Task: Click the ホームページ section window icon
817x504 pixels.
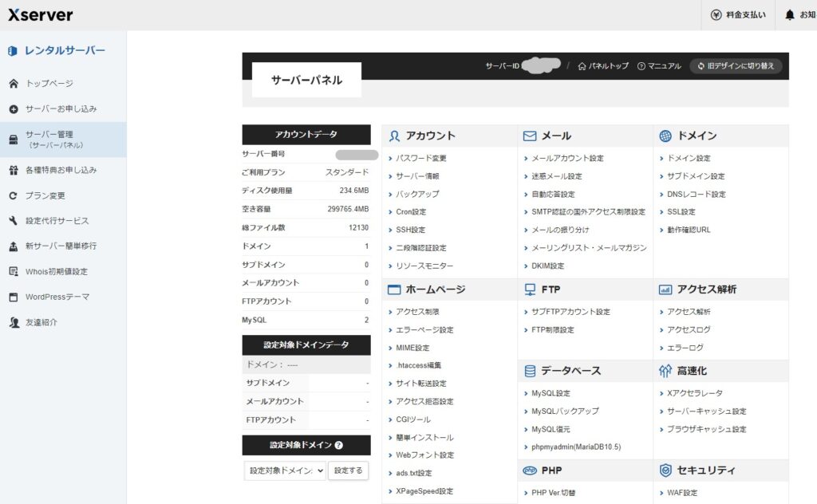Action: pyautogui.click(x=394, y=289)
